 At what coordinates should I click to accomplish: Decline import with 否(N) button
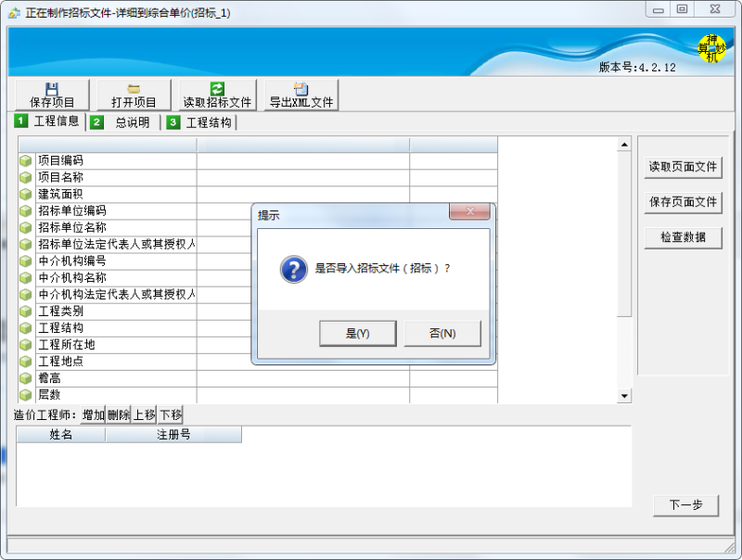(x=442, y=334)
